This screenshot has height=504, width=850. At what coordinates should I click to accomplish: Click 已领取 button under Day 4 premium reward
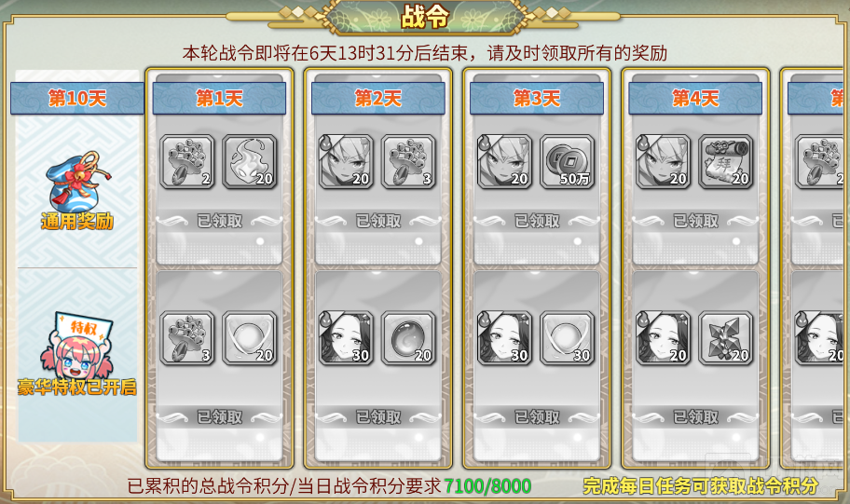(695, 416)
